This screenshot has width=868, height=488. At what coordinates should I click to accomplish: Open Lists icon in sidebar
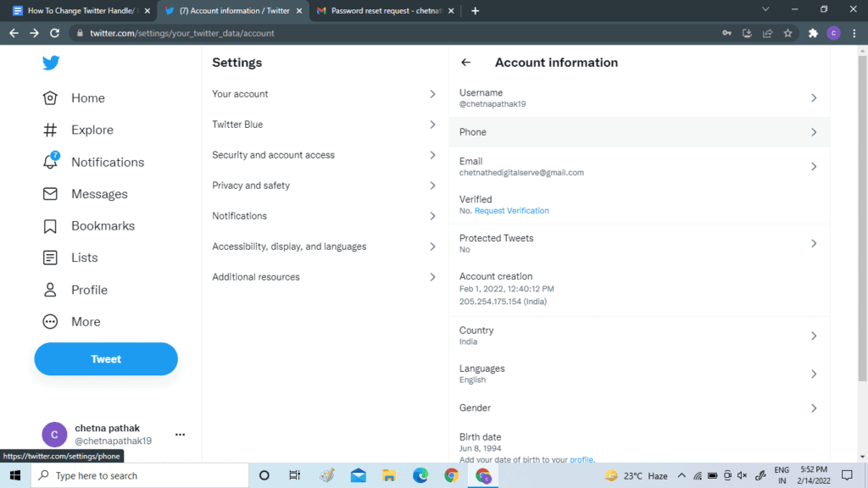(x=50, y=258)
